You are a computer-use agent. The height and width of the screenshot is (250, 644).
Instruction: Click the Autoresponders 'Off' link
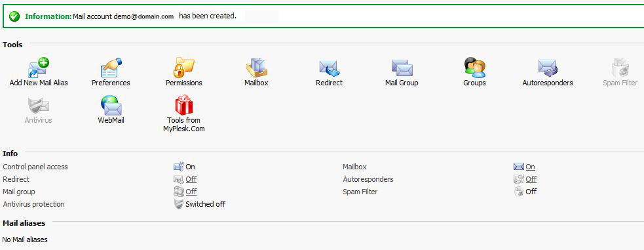coord(531,179)
